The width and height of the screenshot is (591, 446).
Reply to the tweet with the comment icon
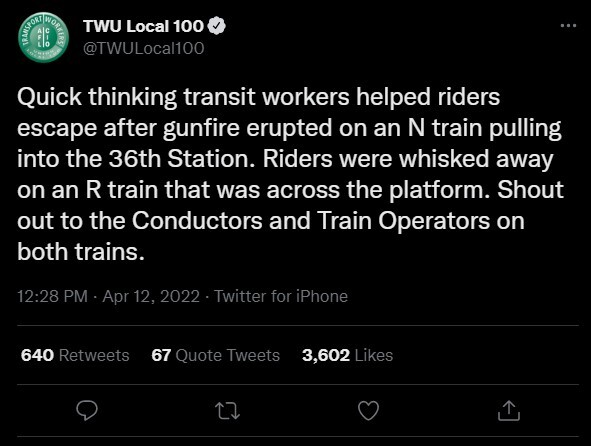(x=87, y=410)
